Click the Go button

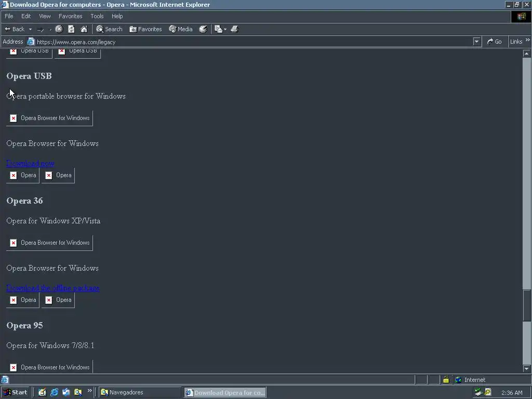(x=495, y=42)
